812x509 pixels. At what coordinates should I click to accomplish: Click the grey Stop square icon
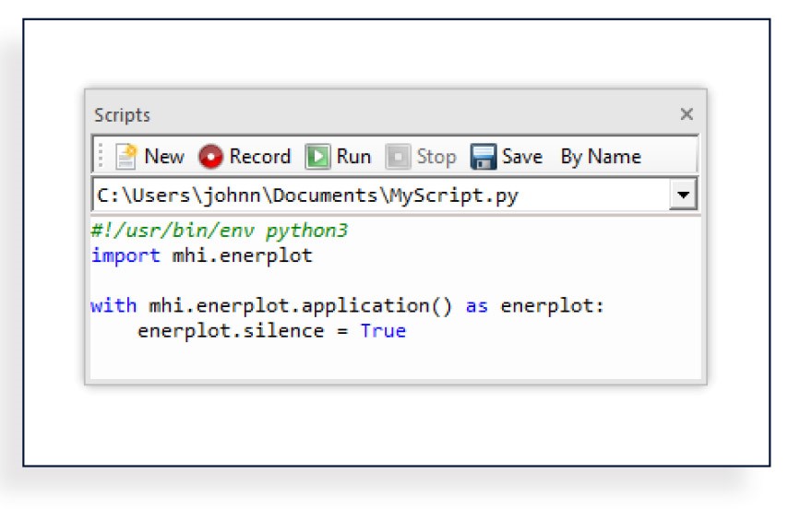(398, 157)
